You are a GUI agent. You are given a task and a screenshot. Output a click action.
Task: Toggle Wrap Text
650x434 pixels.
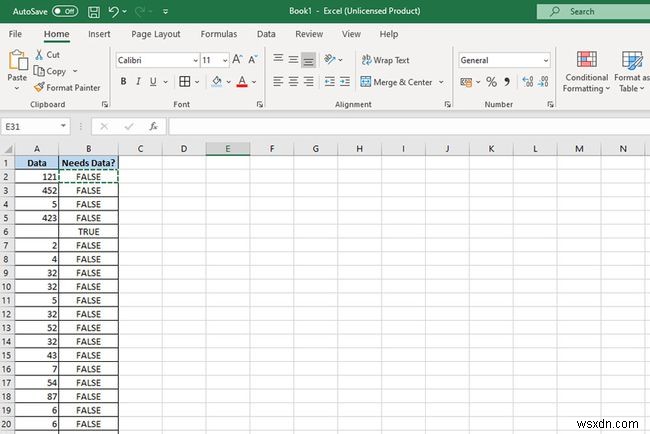[x=385, y=60]
